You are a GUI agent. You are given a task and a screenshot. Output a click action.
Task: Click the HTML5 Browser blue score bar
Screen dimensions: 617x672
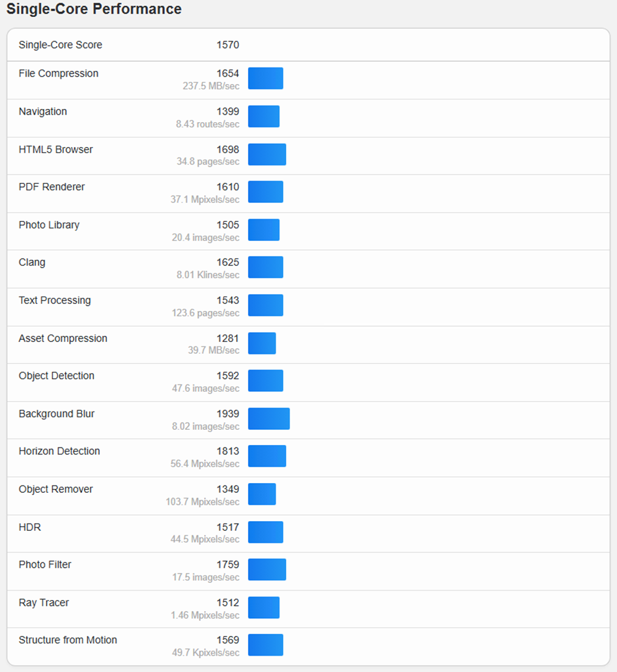tap(266, 154)
